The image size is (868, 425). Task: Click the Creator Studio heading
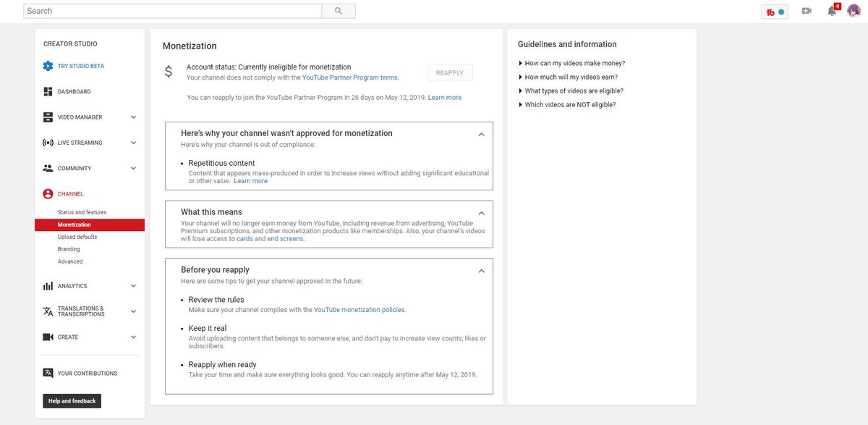pos(70,44)
